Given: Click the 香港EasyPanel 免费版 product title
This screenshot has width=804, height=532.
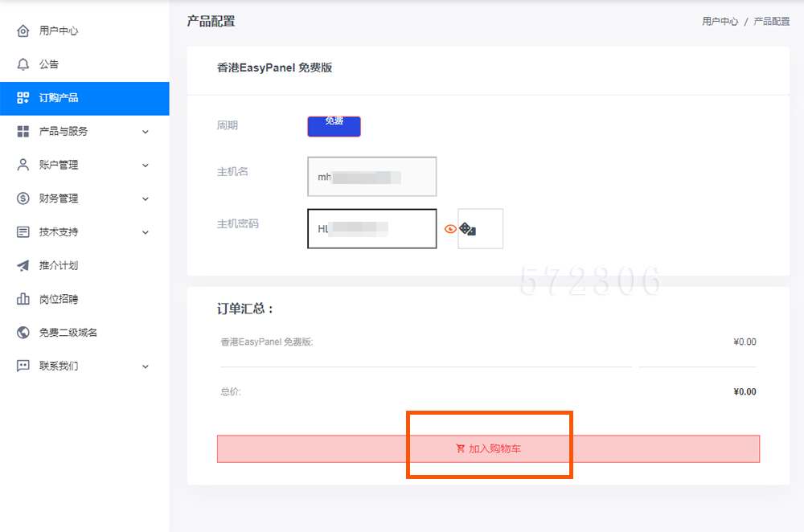Looking at the screenshot, I should (274, 68).
